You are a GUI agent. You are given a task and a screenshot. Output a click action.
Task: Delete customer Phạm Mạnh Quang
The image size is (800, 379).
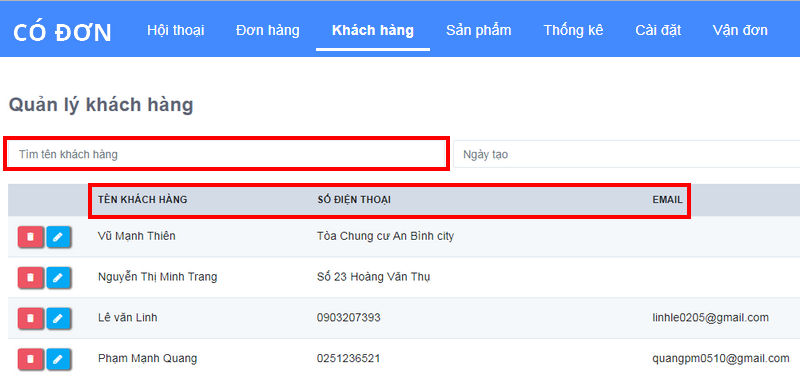click(x=31, y=359)
